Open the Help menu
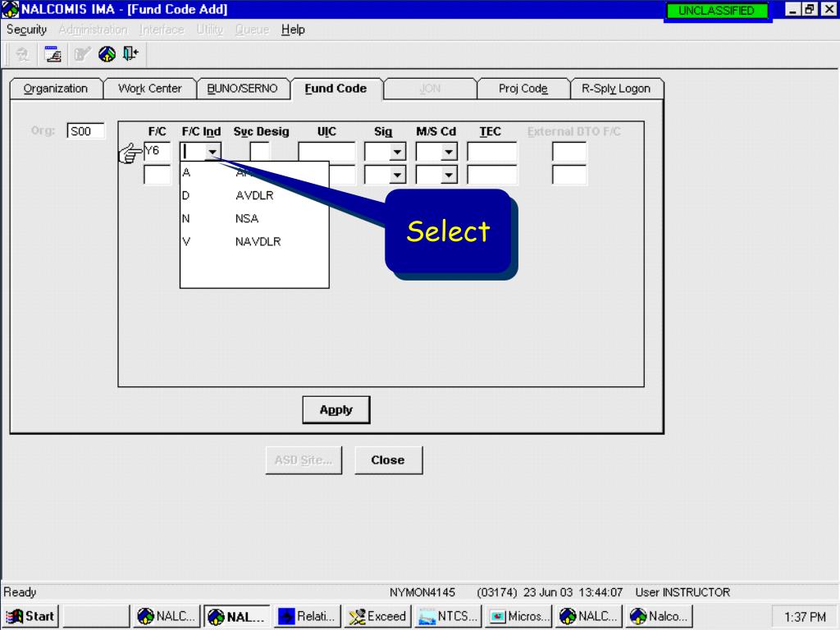The width and height of the screenshot is (840, 630). (293, 30)
